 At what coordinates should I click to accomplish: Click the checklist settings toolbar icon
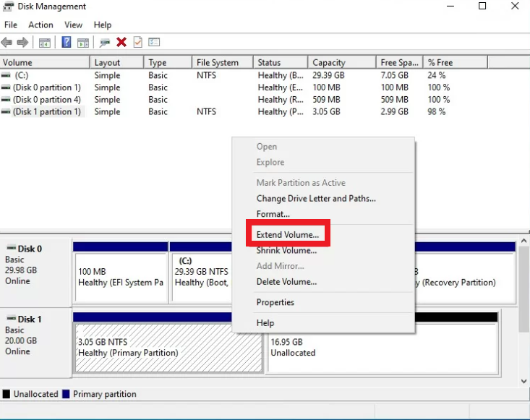[x=154, y=42]
